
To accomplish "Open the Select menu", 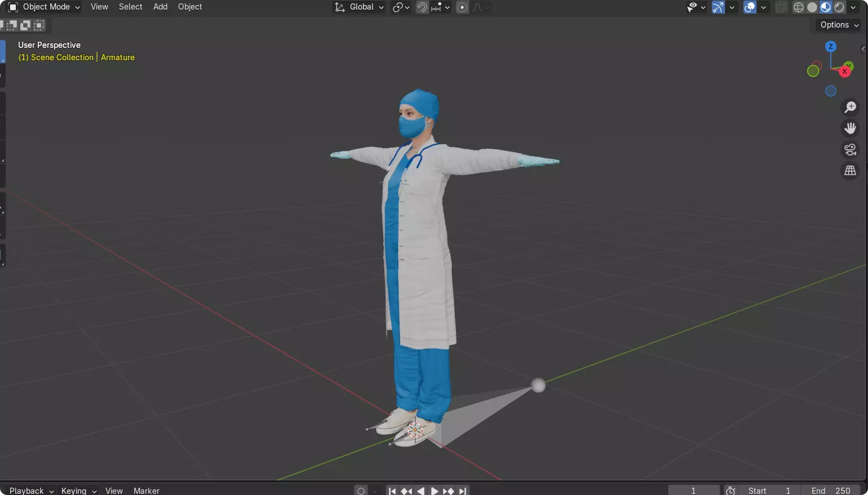I will 130,7.
